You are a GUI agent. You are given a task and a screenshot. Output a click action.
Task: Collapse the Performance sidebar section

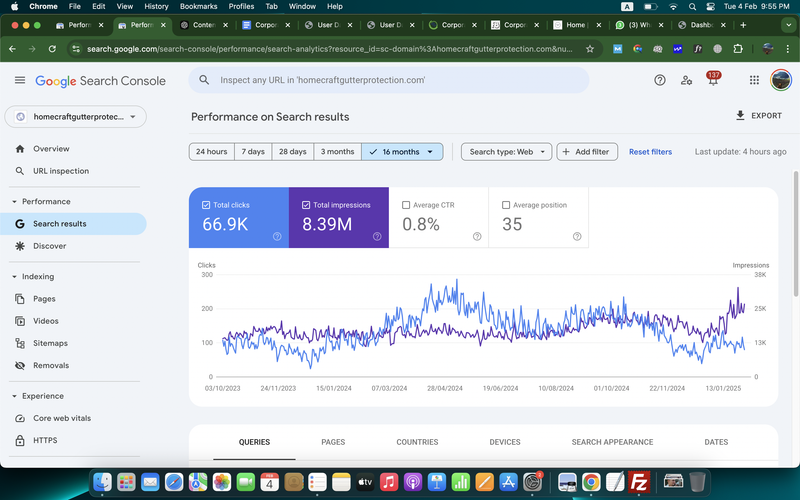pyautogui.click(x=14, y=202)
